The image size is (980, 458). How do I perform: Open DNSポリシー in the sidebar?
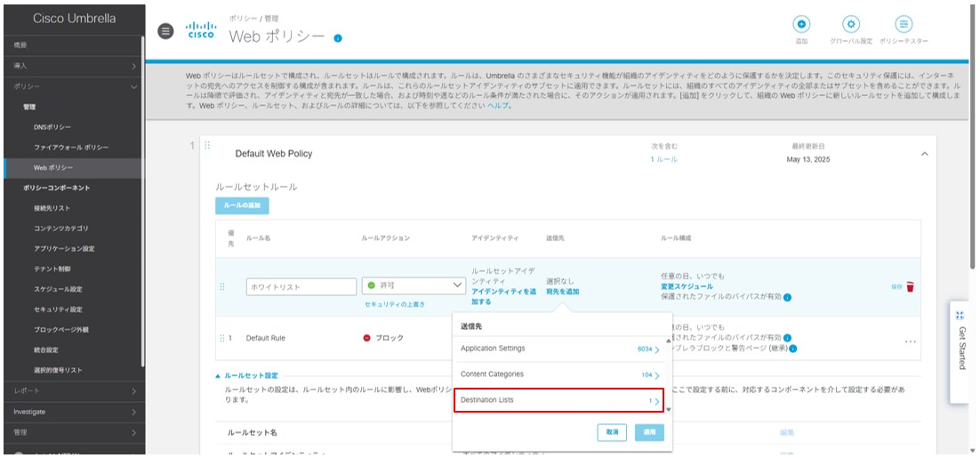(x=52, y=127)
